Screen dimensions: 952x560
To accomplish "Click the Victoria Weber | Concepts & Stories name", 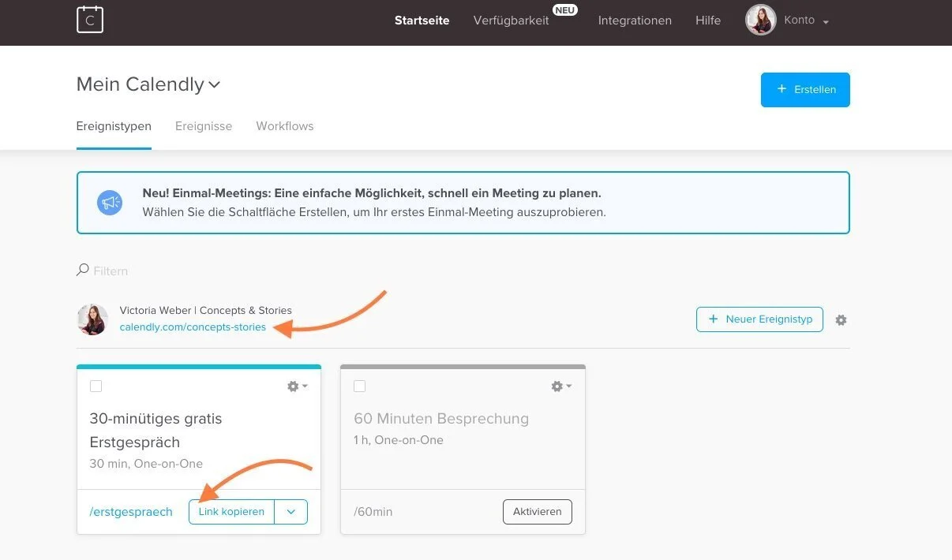I will [x=206, y=310].
